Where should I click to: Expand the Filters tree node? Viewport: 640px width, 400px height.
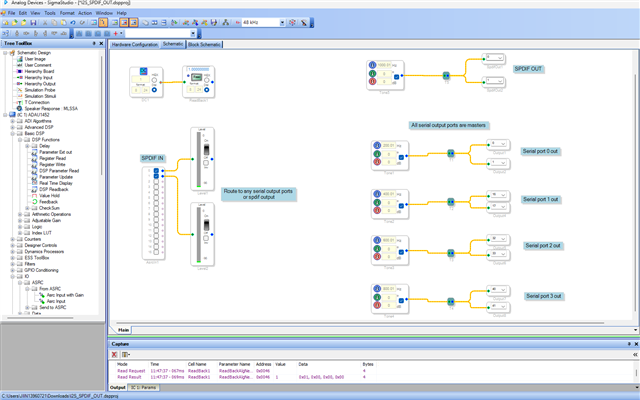coord(12,264)
